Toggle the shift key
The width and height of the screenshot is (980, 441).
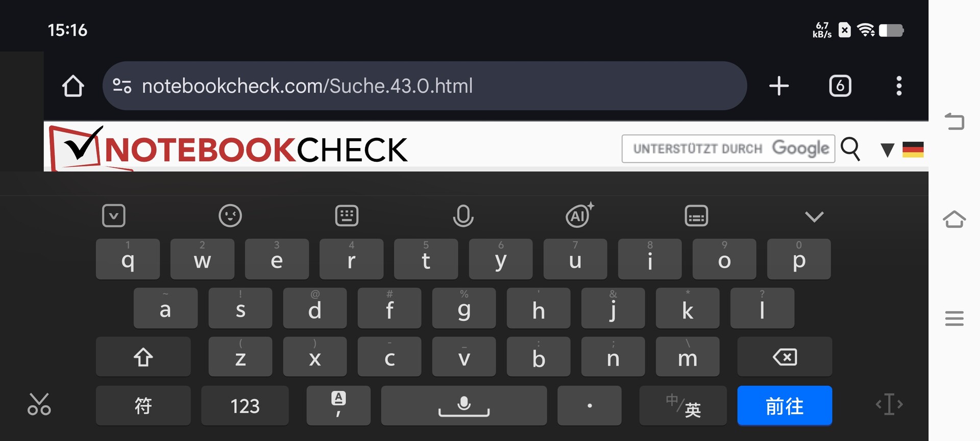(x=143, y=357)
